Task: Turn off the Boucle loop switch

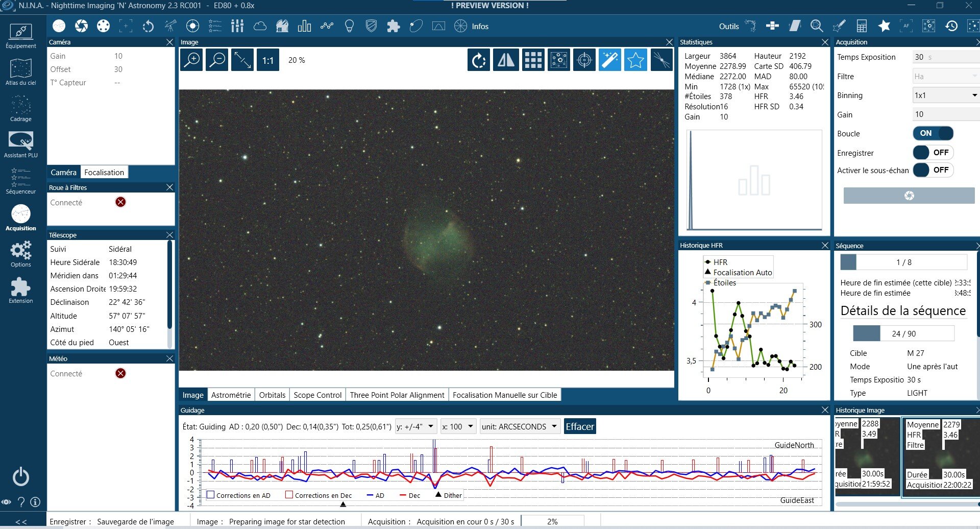Action: (933, 133)
